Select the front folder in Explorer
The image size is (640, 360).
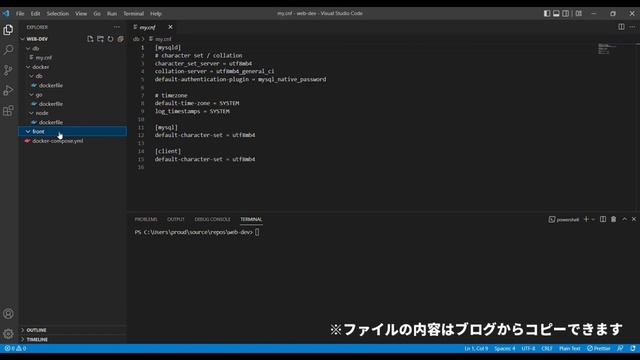click(x=73, y=131)
